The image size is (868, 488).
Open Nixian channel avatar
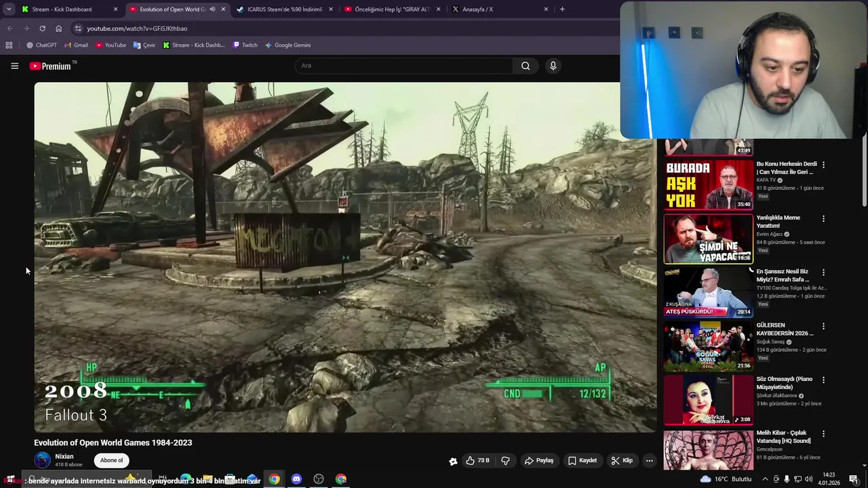pos(42,460)
